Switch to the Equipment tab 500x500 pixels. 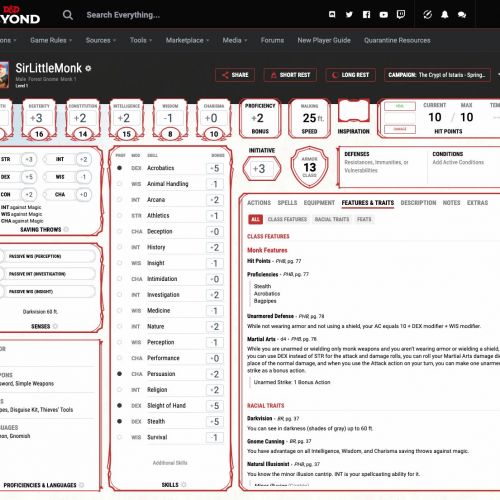pyautogui.click(x=319, y=203)
